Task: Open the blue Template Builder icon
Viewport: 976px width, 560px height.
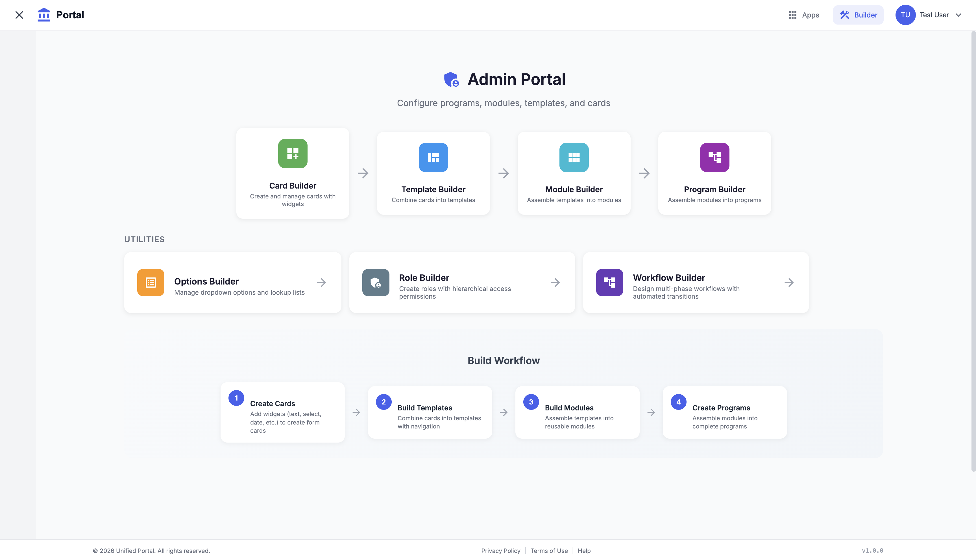Action: [433, 157]
